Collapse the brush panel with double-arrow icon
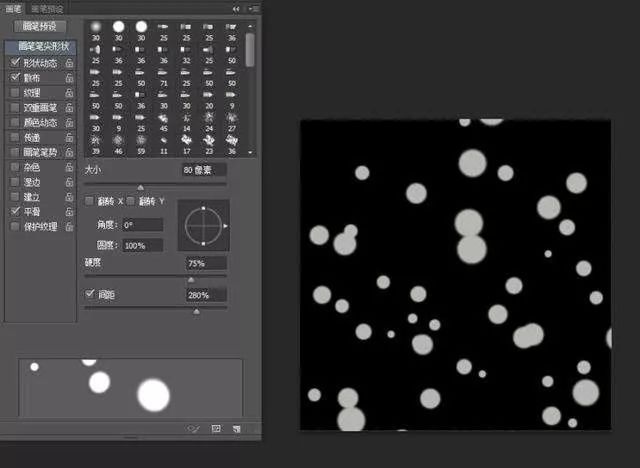This screenshot has height=468, width=640. pos(236,9)
